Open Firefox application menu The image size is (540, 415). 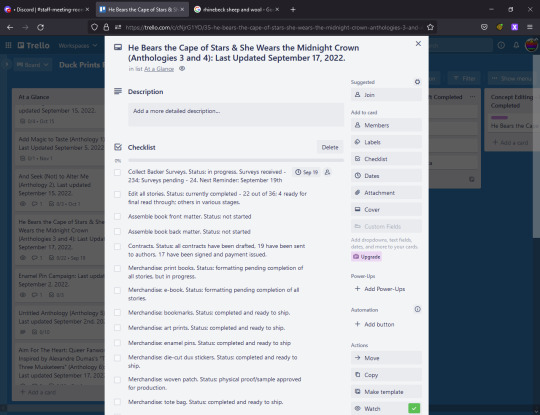tap(530, 27)
